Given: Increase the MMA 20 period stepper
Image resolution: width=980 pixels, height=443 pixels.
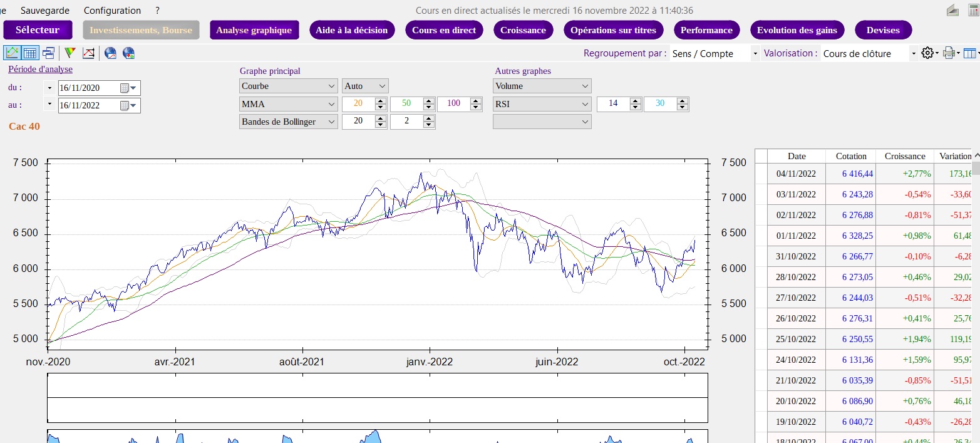Looking at the screenshot, I should pyautogui.click(x=381, y=100).
